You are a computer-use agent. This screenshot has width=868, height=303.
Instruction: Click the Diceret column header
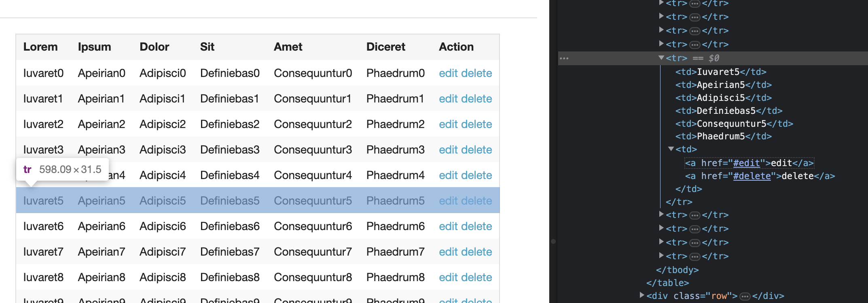[385, 47]
